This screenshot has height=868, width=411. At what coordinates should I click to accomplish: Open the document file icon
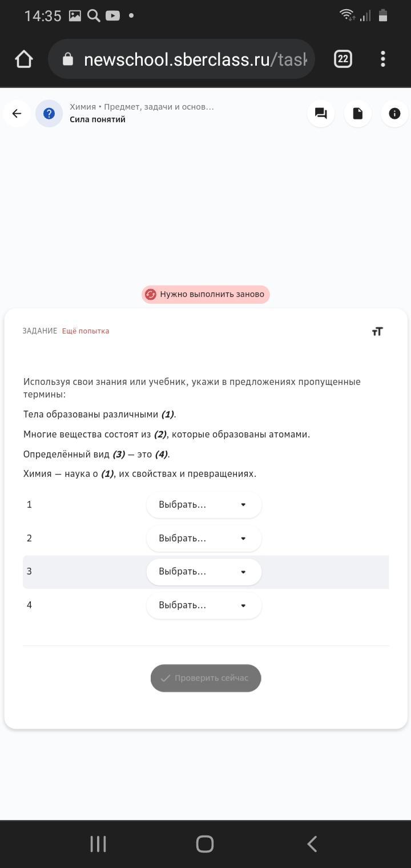[358, 114]
